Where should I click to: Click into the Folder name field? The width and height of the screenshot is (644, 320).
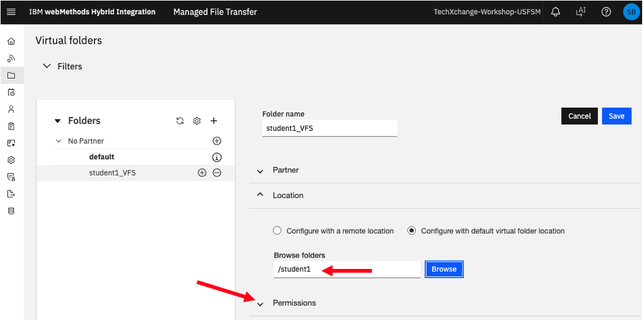pos(329,128)
